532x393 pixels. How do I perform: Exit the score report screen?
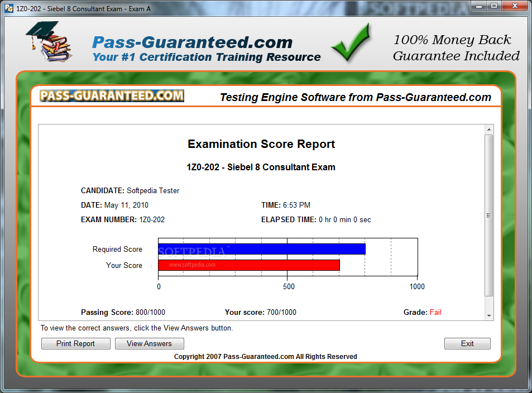pyautogui.click(x=467, y=343)
